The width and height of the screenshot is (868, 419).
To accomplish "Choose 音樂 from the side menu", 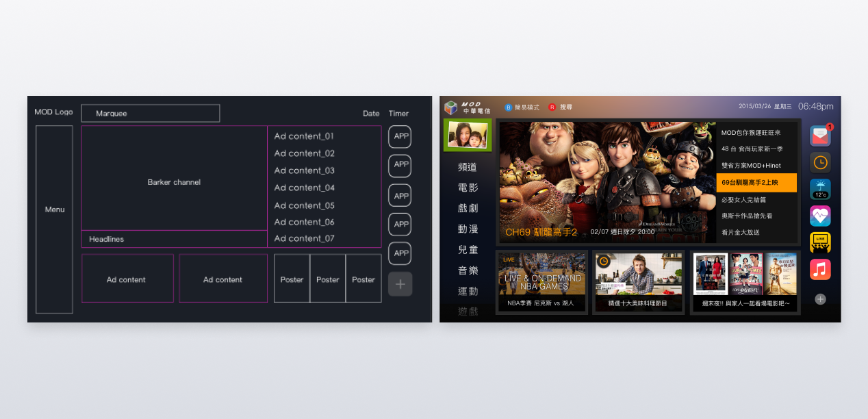I will (468, 270).
